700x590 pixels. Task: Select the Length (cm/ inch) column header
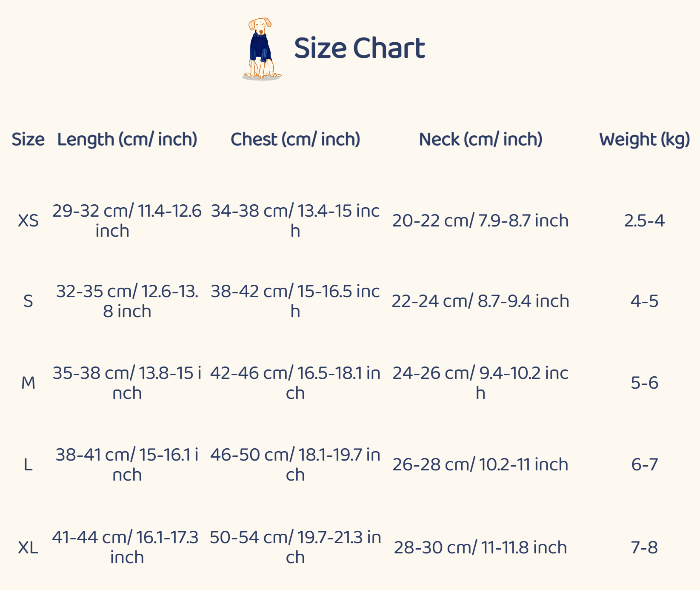127,139
